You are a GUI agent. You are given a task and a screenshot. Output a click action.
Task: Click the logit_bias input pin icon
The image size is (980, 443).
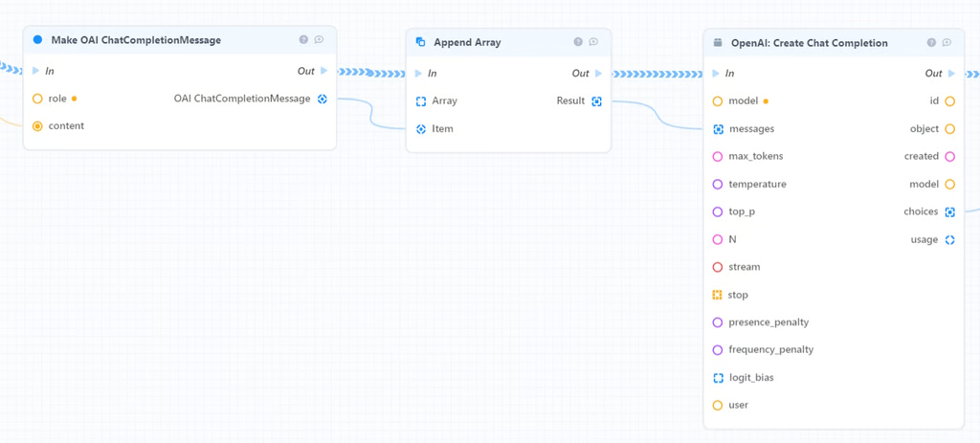click(x=718, y=378)
